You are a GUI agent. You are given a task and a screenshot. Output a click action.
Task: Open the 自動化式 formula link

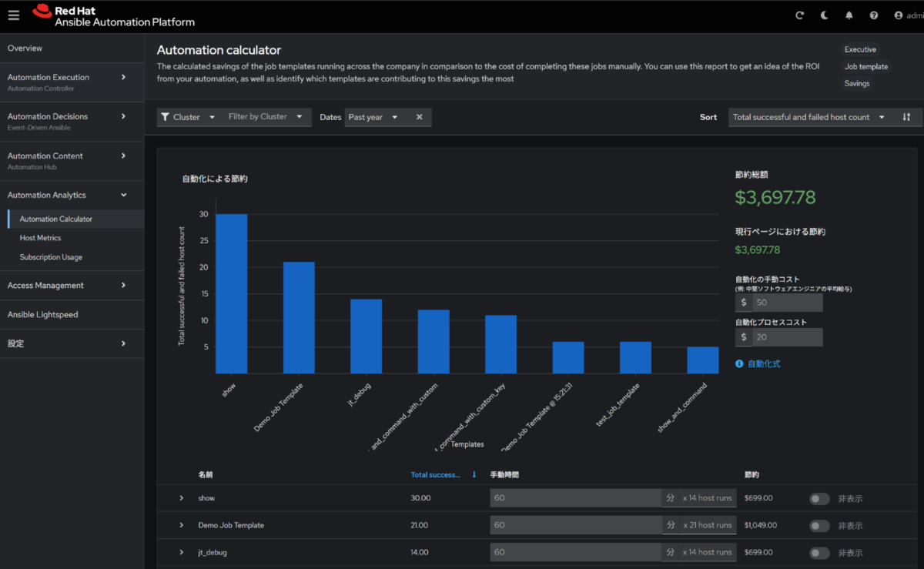click(x=764, y=363)
